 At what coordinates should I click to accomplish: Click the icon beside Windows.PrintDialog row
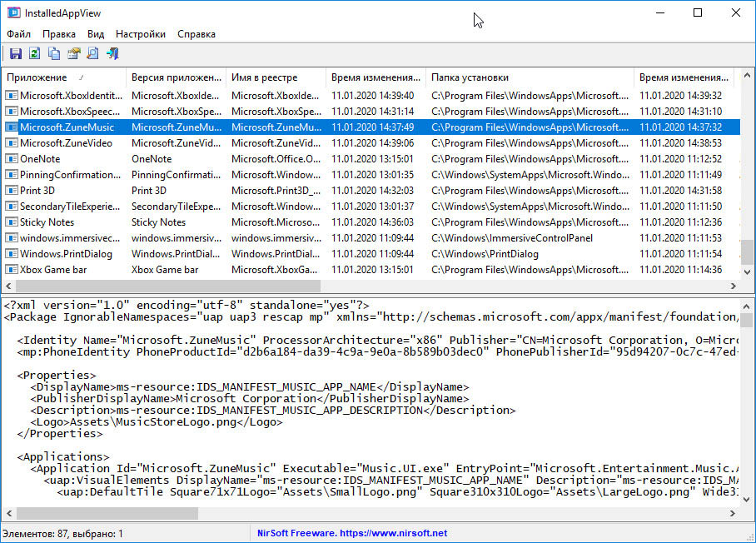[x=12, y=254]
